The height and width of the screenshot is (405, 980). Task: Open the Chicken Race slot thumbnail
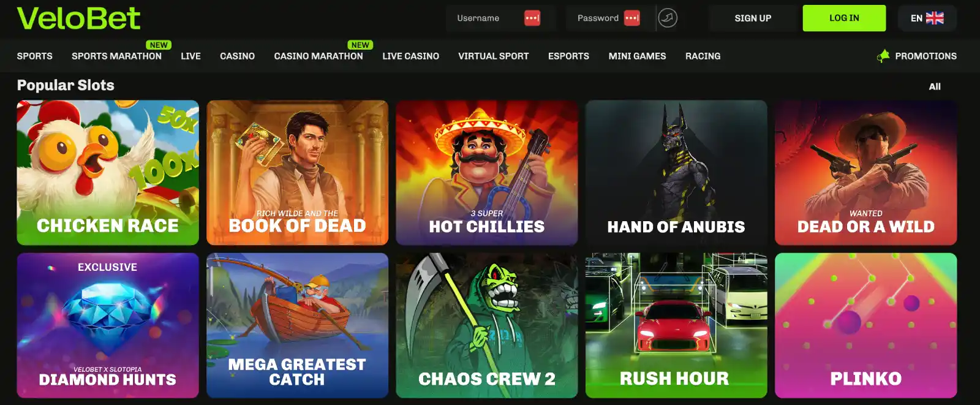click(108, 173)
